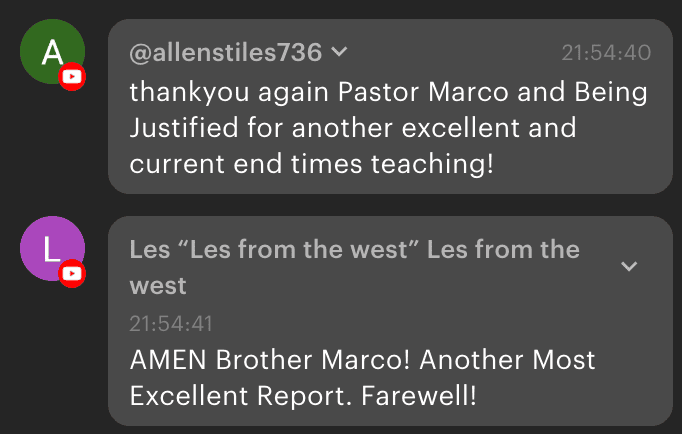Click the words "current end times teaching!"
The width and height of the screenshot is (682, 434).
312,163
